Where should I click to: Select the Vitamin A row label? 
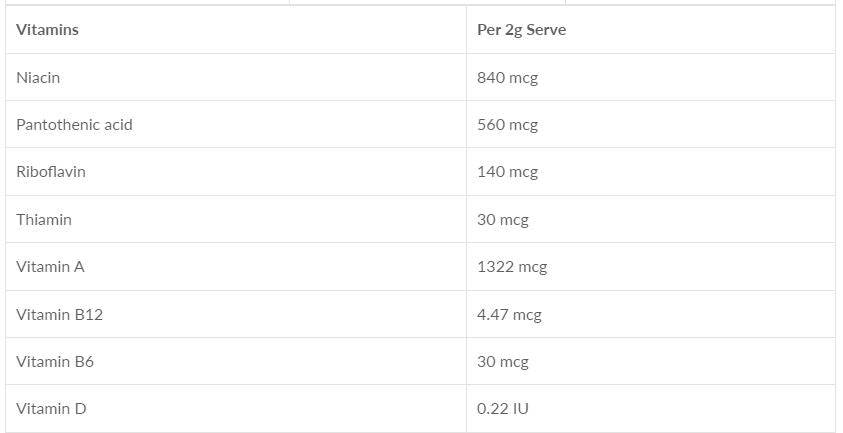(x=50, y=267)
